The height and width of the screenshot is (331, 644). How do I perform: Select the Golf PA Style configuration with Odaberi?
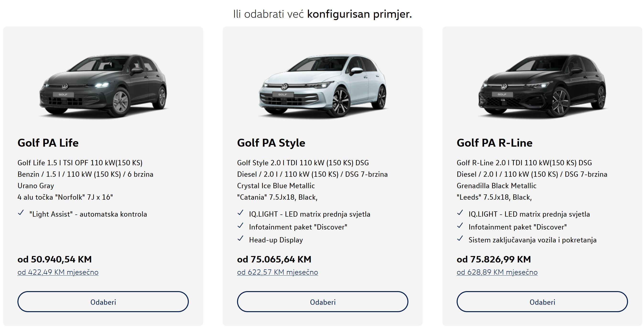[323, 302]
